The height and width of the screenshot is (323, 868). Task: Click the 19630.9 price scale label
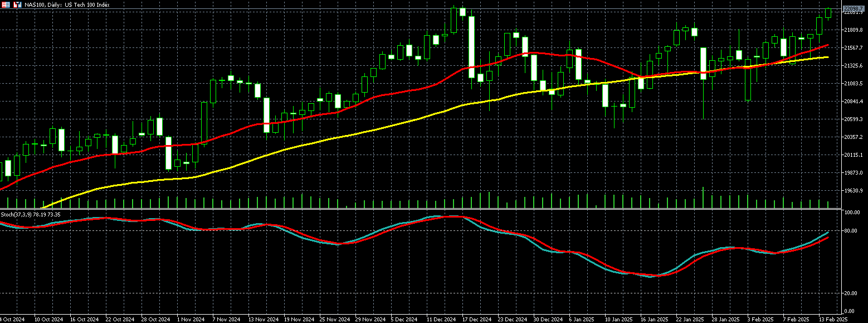tap(854, 190)
